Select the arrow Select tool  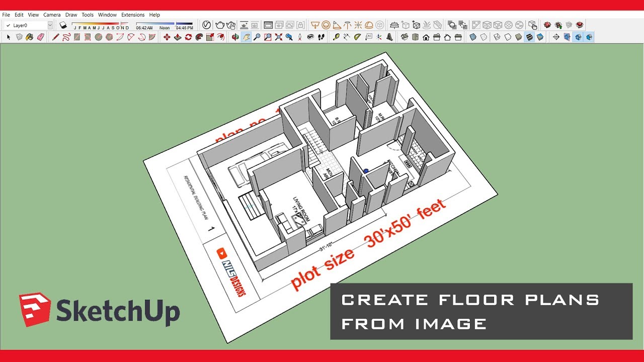[9, 37]
